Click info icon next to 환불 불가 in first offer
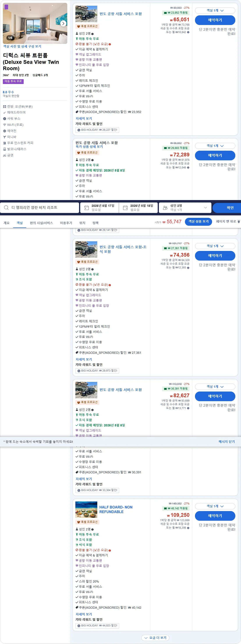The image size is (241, 644). 110,44
